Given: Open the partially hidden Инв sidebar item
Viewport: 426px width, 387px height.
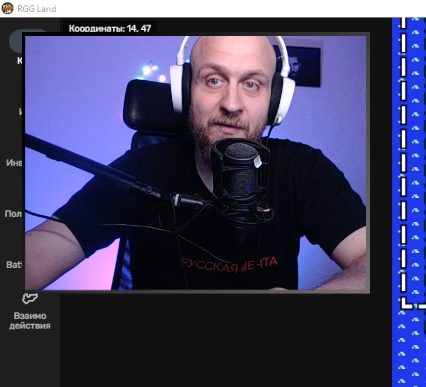Looking at the screenshot, I should click(x=14, y=163).
